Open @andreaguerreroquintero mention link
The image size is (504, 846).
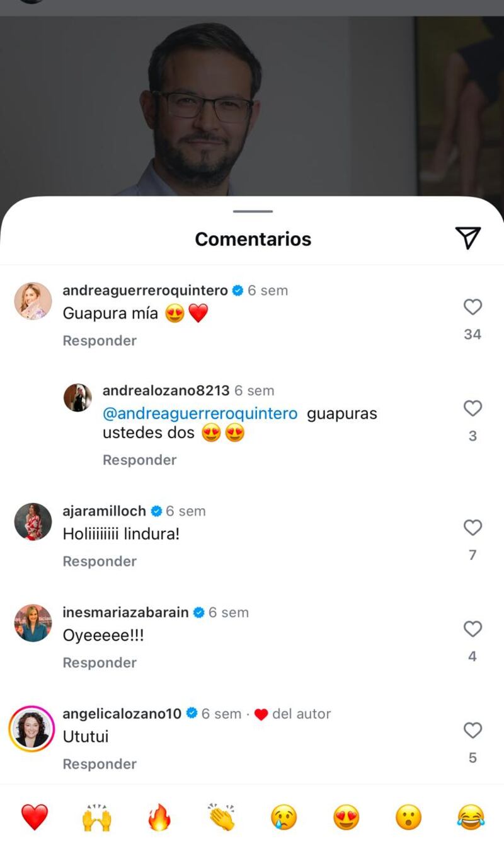[200, 414]
